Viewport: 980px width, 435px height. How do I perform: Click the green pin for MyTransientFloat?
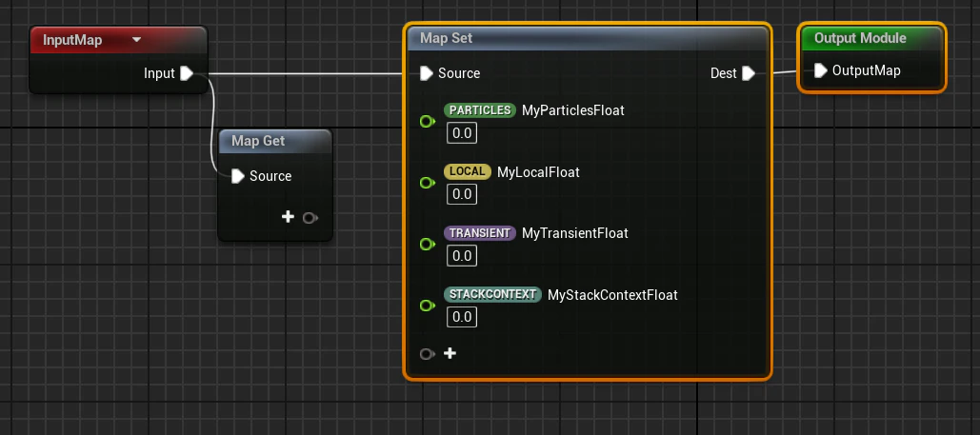428,244
